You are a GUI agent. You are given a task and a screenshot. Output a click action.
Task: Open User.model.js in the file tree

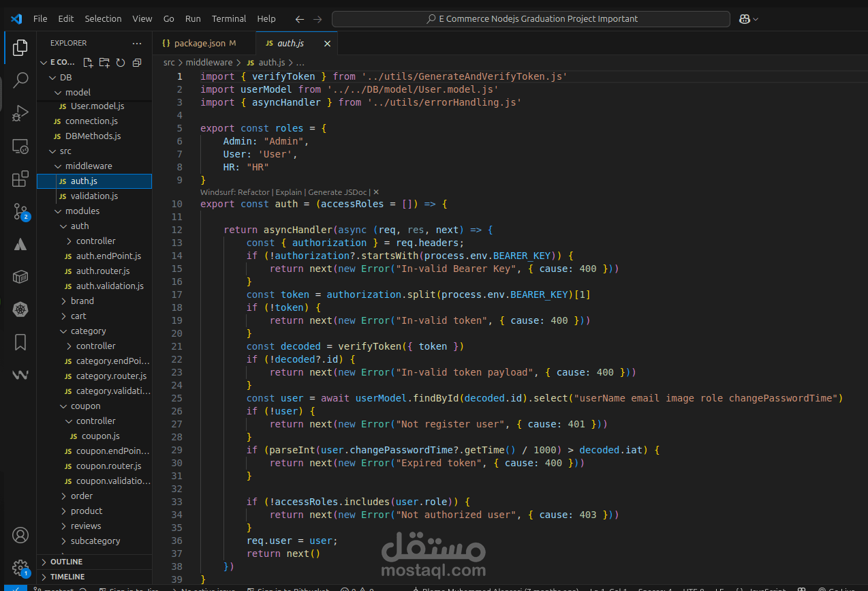point(94,106)
